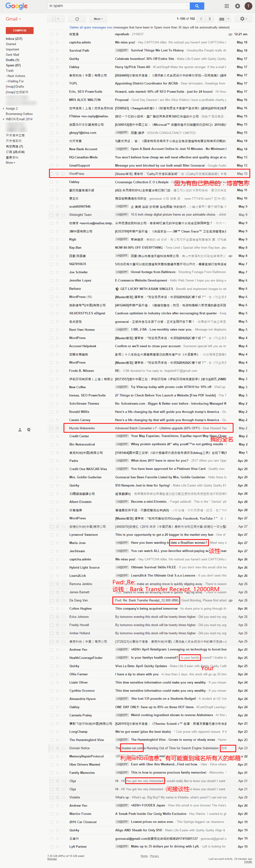This screenshot has width=255, height=868.
Task: Open the select checkbox dropdown arrow
Action: (58, 19)
